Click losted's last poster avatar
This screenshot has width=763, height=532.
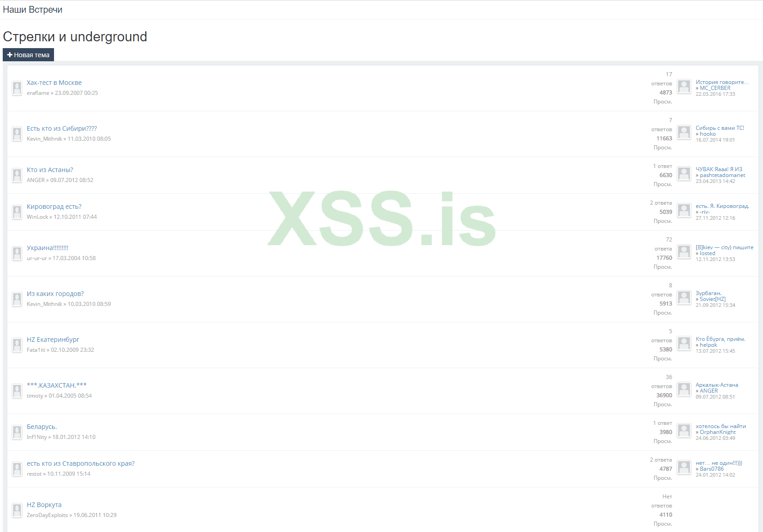tap(684, 251)
